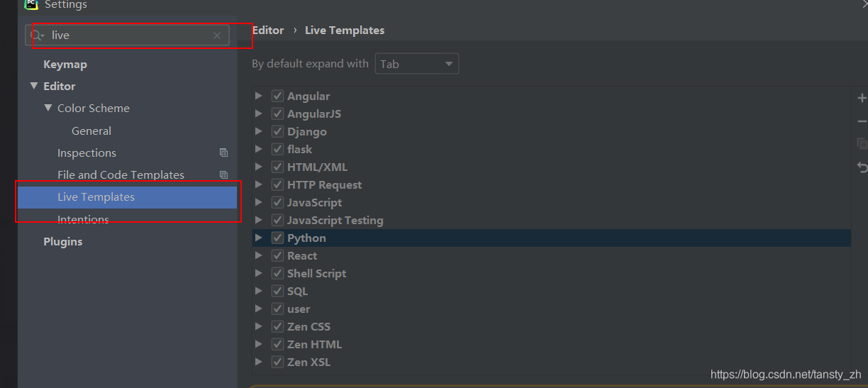Uncheck the Angular template group
This screenshot has height=388, width=868.
coord(277,96)
